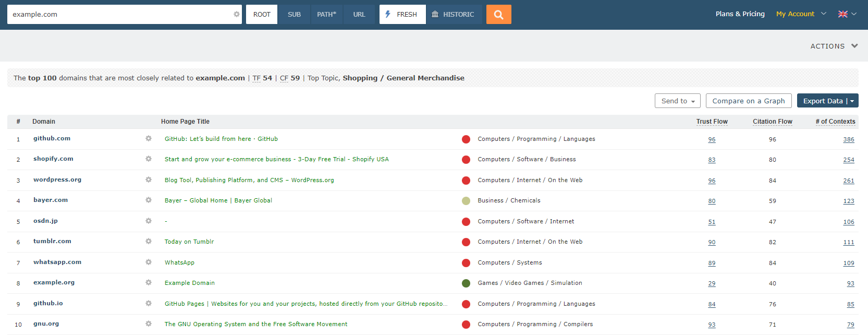Open the My Account menu
This screenshot has width=868, height=335.
click(800, 14)
